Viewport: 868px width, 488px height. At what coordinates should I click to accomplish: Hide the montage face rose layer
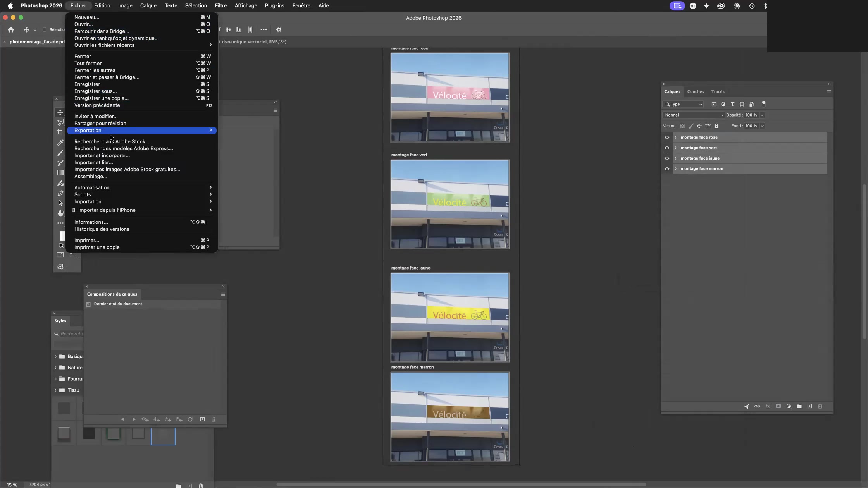(667, 137)
